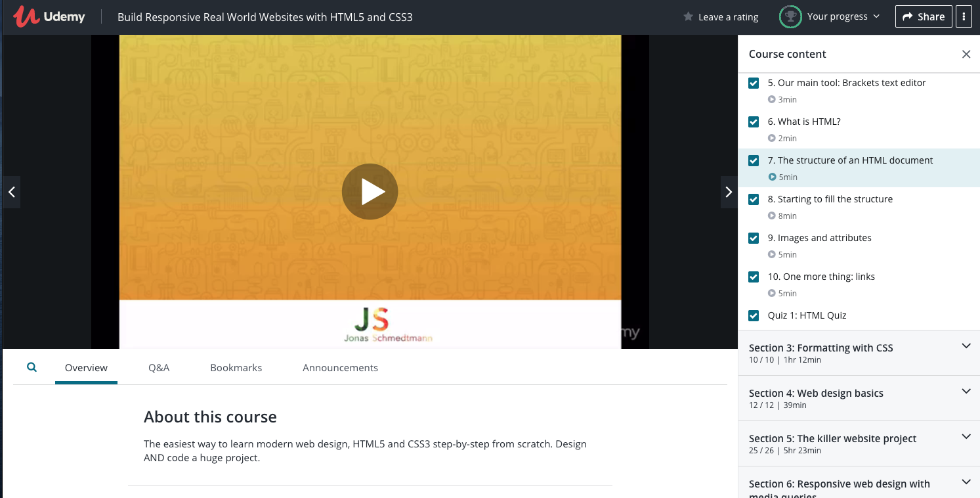Click the Udemy logo
The height and width of the screenshot is (498, 980).
pos(49,17)
